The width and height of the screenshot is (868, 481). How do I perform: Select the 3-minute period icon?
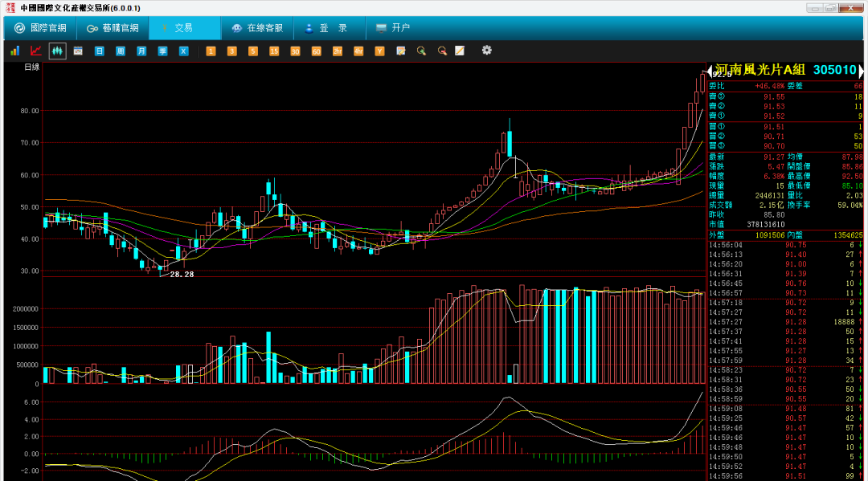231,51
